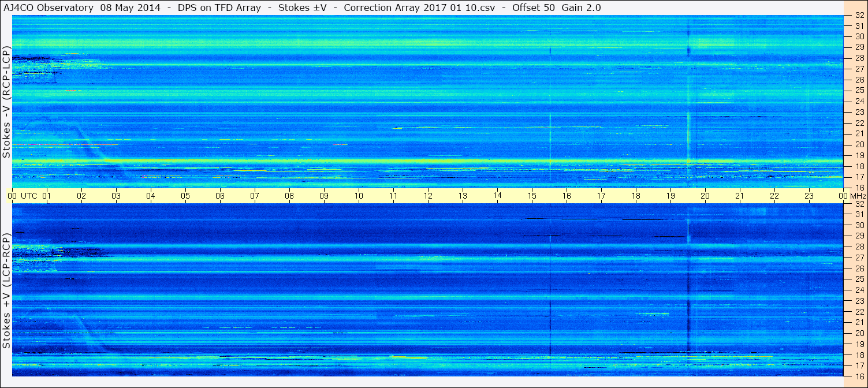Click the Stokes -V (RCP-LCP) axis label

point(6,102)
